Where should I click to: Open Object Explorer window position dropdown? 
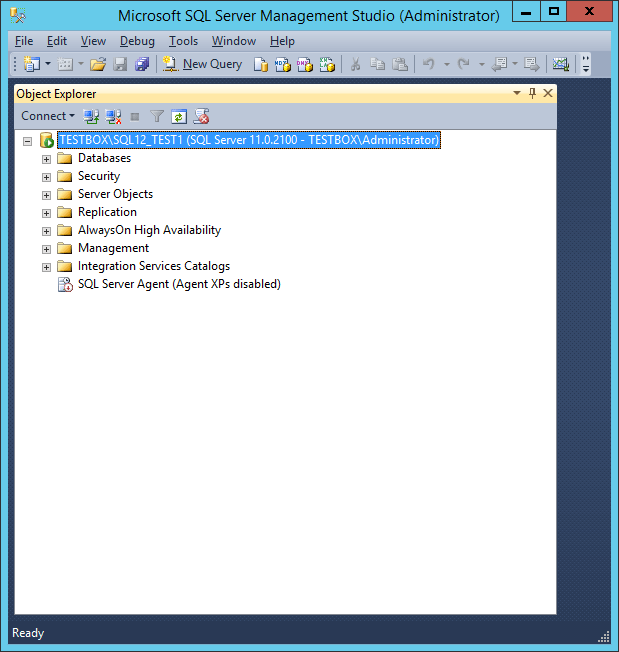tap(517, 93)
